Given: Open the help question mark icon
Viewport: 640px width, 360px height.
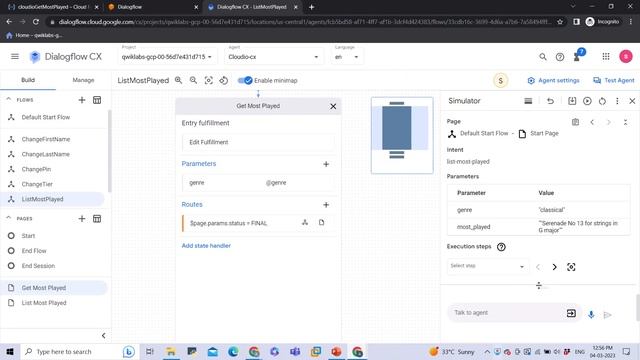Looking at the screenshot, I should click(560, 57).
